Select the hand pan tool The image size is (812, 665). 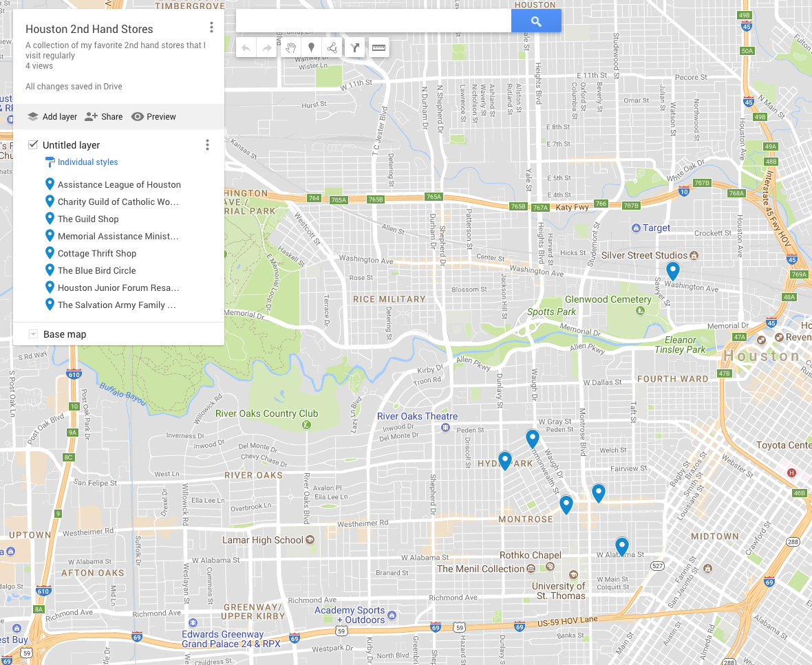tap(291, 48)
